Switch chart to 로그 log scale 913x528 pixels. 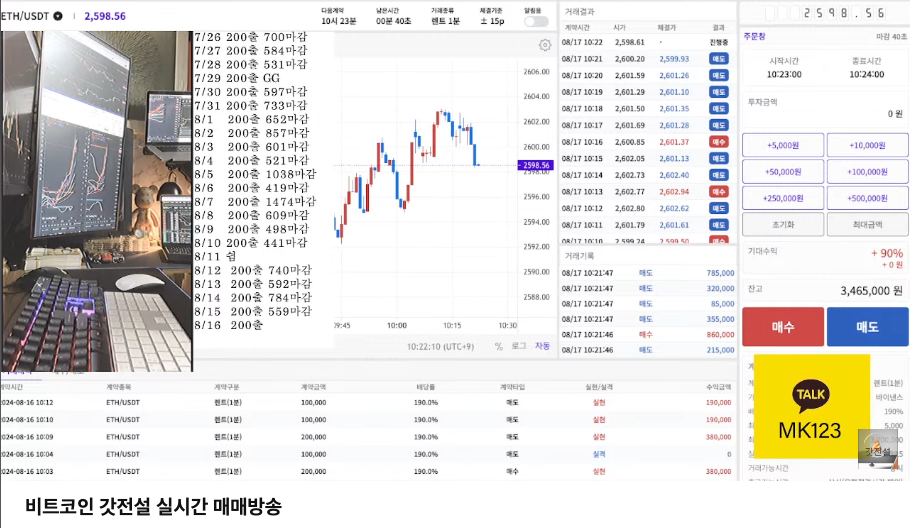point(519,346)
